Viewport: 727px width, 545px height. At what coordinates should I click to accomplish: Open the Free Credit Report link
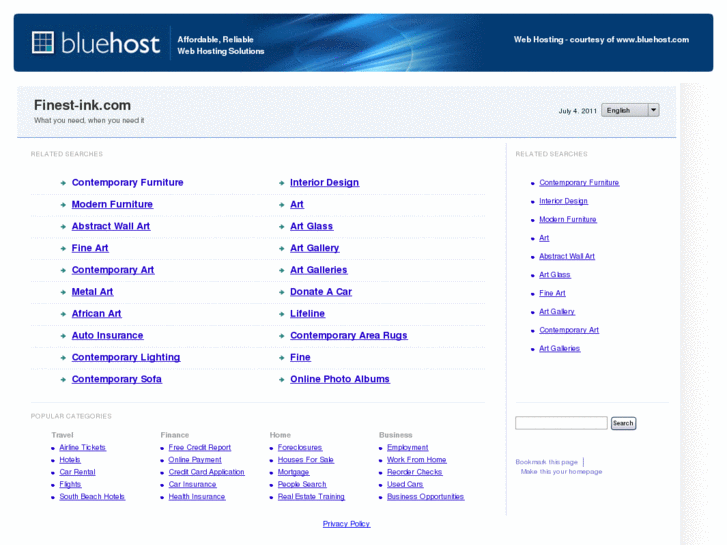coord(200,447)
